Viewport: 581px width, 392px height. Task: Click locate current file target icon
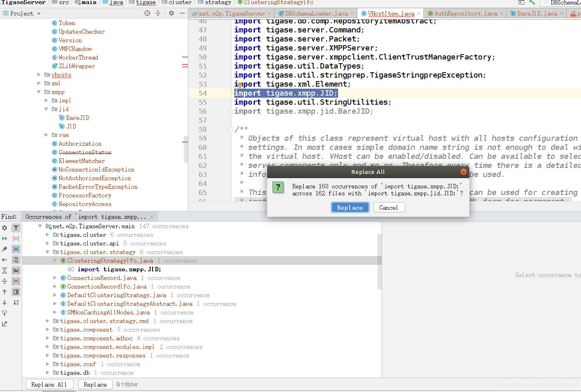147,13
